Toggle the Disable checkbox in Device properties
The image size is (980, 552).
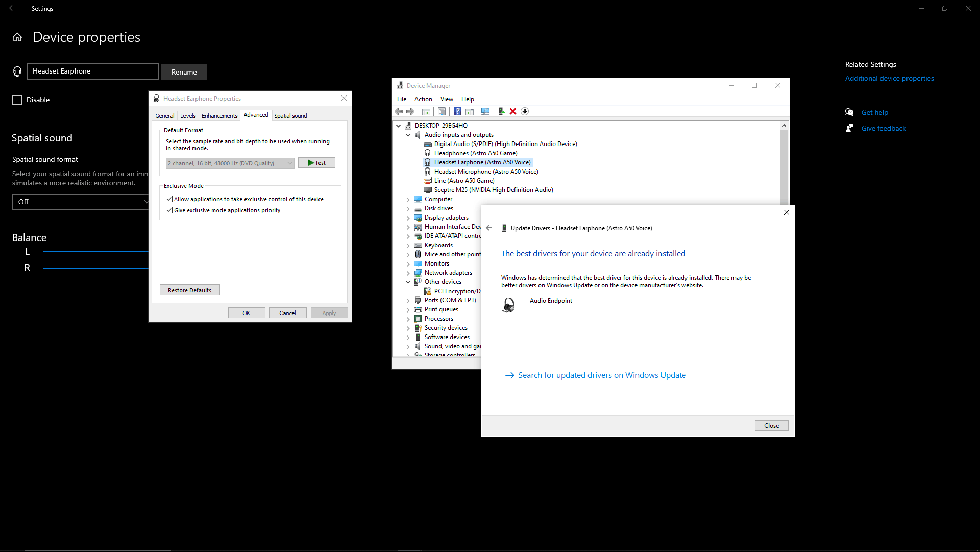click(x=17, y=100)
